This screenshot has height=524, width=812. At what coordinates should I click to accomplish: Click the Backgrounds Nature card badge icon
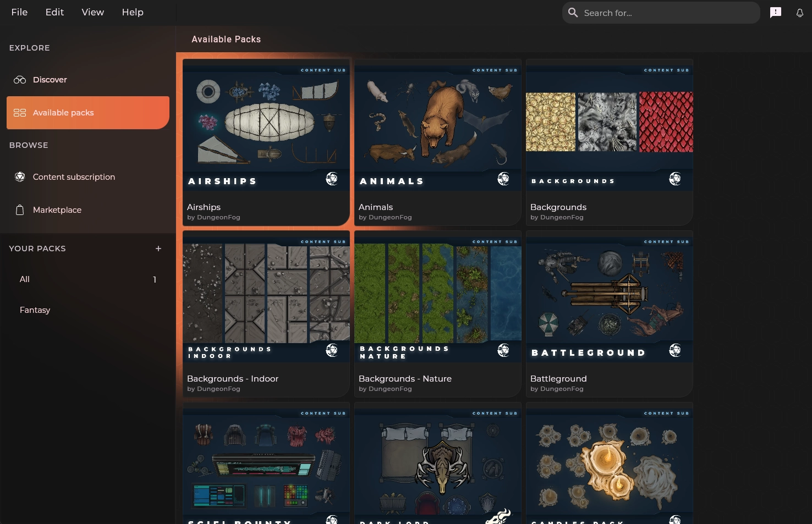pos(503,350)
